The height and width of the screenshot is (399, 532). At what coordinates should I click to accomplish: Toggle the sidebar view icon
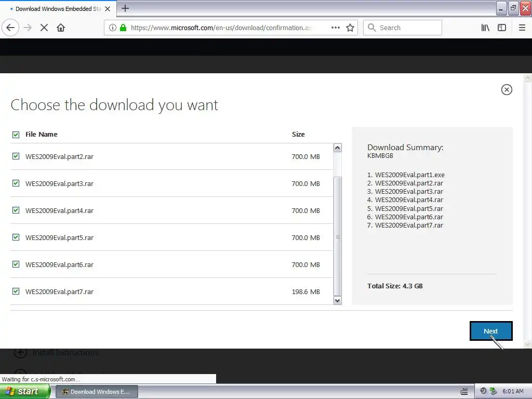coord(502,28)
